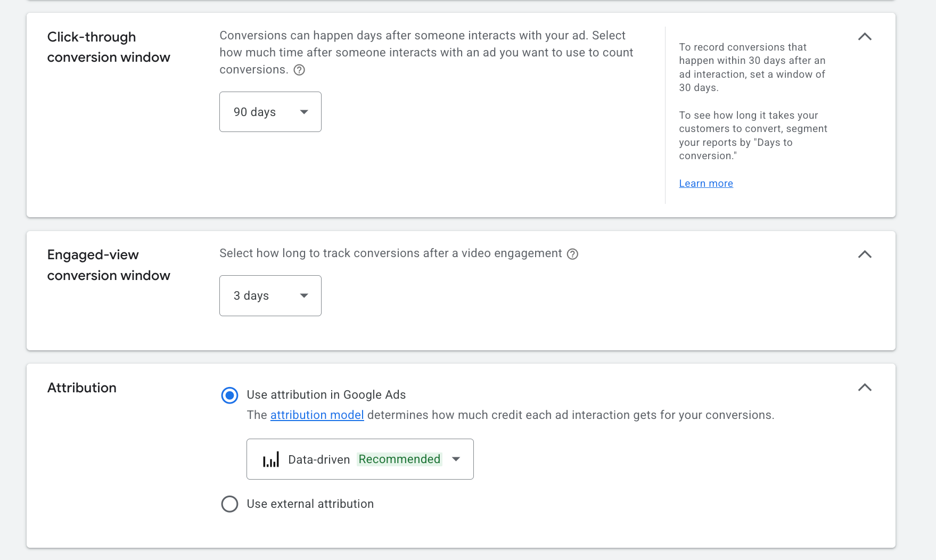Screen dimensions: 936x560
Task: Click help icon next to video engagement text
Action: (x=572, y=254)
